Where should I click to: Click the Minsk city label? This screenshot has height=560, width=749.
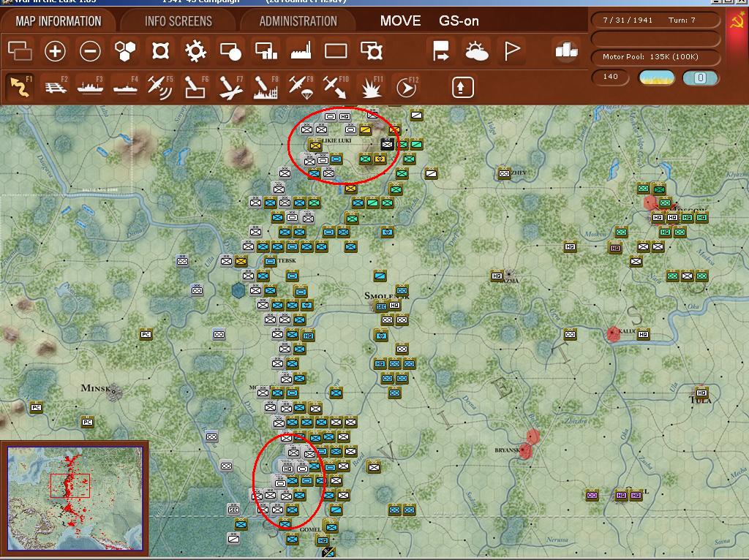tap(96, 388)
